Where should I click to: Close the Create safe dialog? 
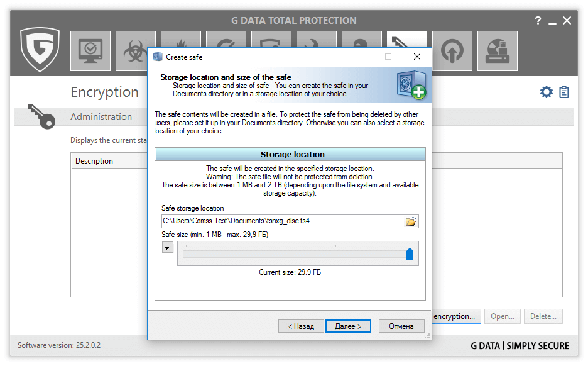click(x=417, y=57)
